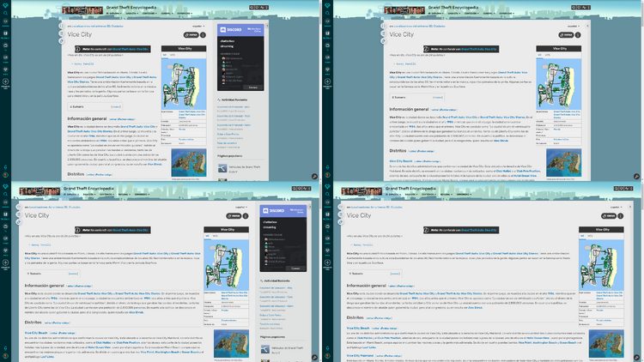Select the VCS infobox tab in top-left screenshot

[172, 55]
